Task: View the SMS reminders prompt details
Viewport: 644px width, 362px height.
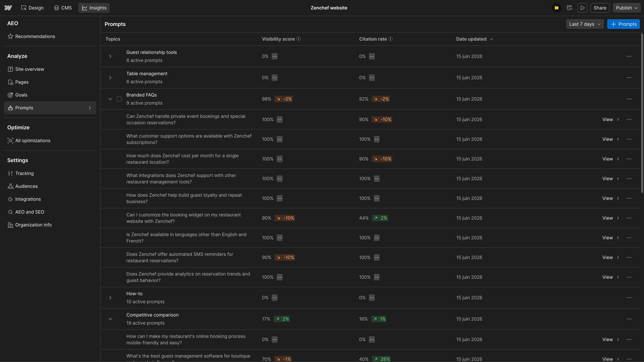Action: (x=611, y=258)
